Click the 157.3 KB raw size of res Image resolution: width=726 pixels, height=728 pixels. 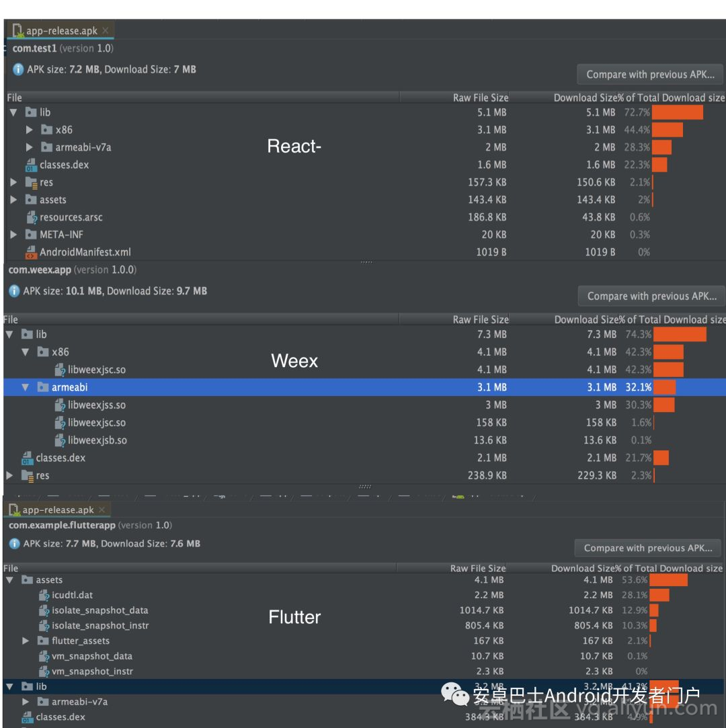[487, 182]
